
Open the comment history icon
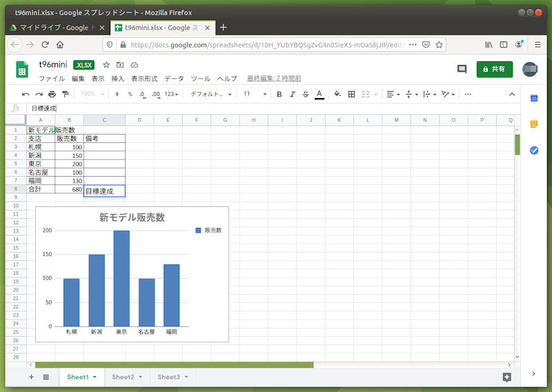point(462,69)
